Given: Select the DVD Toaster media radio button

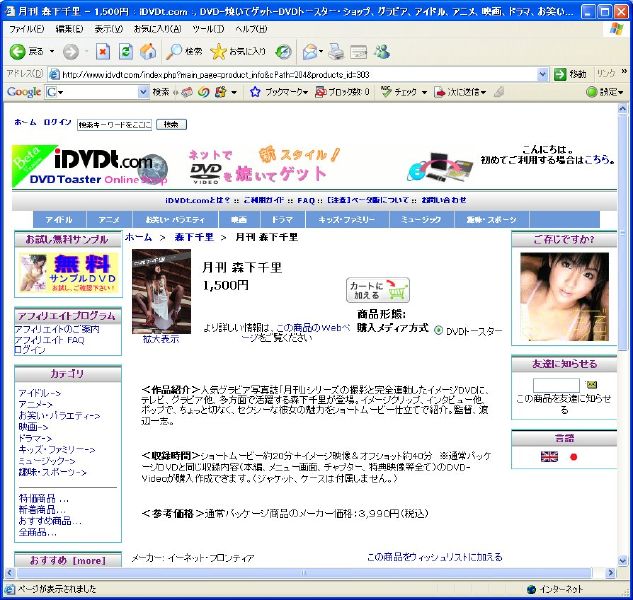Looking at the screenshot, I should pos(439,330).
